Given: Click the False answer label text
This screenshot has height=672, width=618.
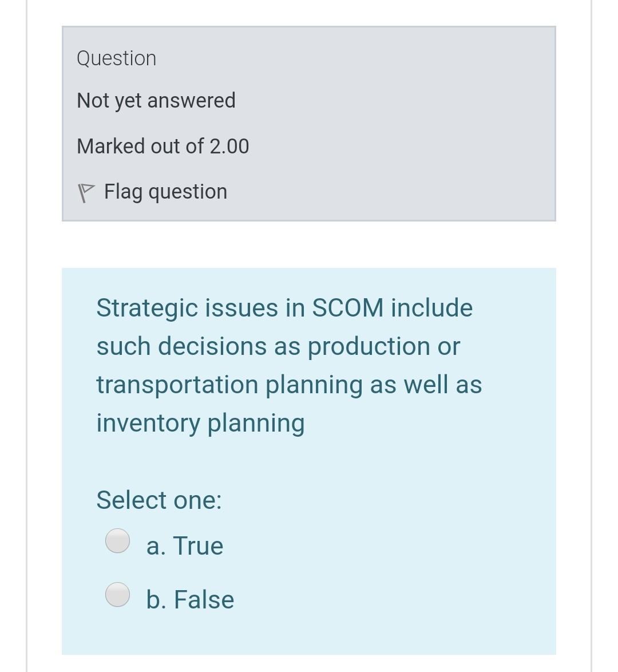Looking at the screenshot, I should point(190,599).
